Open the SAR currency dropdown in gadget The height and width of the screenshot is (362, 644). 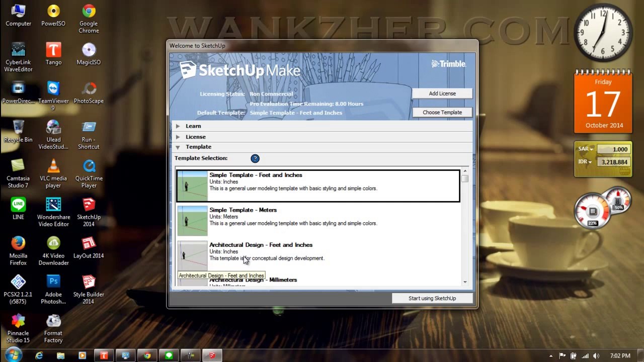click(x=586, y=149)
